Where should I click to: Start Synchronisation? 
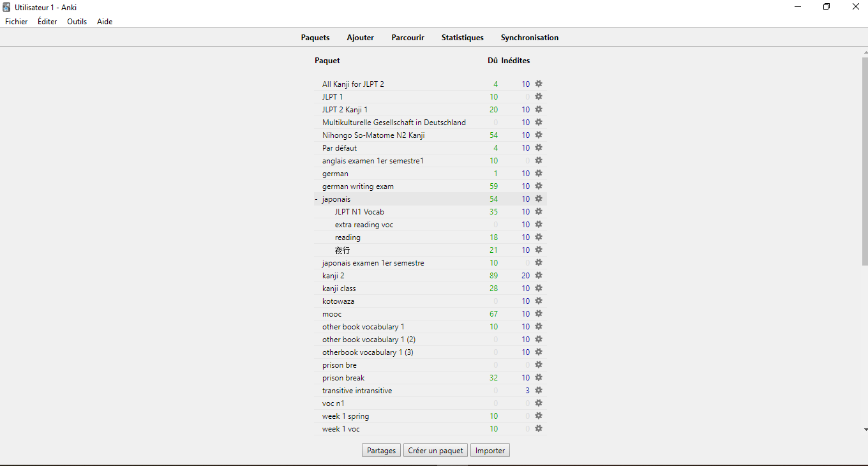pyautogui.click(x=530, y=38)
